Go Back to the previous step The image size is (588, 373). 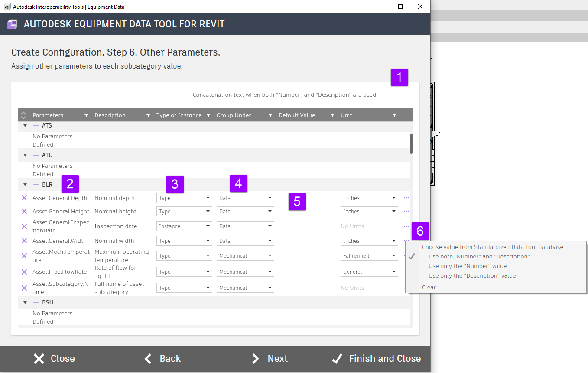pyautogui.click(x=162, y=359)
